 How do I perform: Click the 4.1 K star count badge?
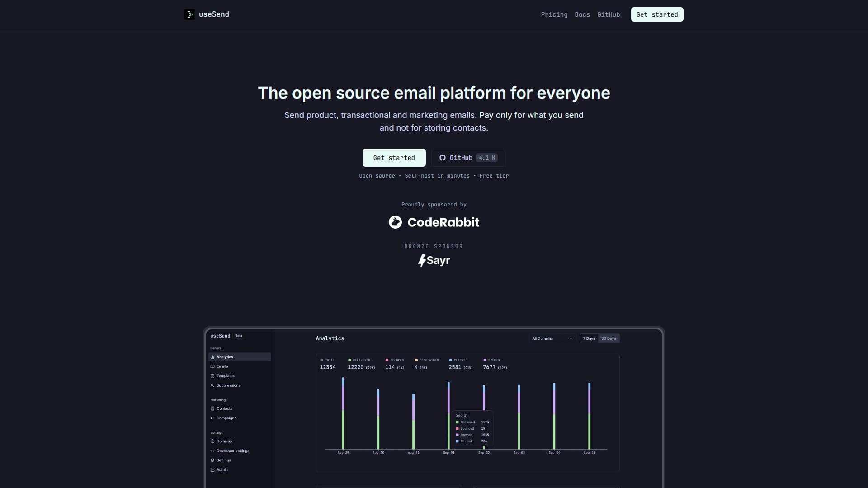pyautogui.click(x=487, y=158)
